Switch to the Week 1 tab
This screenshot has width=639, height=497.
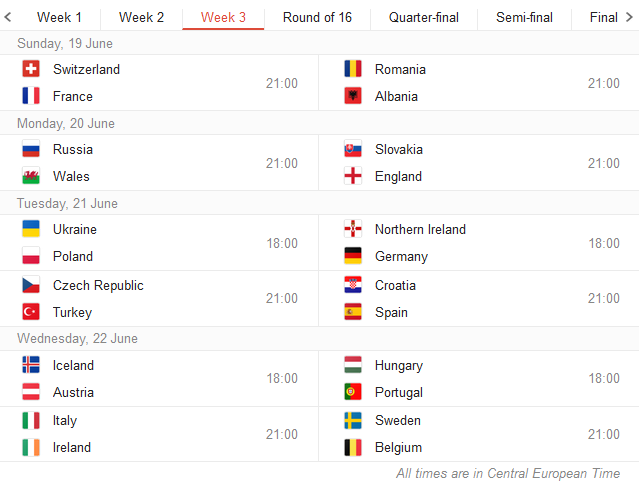(x=59, y=18)
